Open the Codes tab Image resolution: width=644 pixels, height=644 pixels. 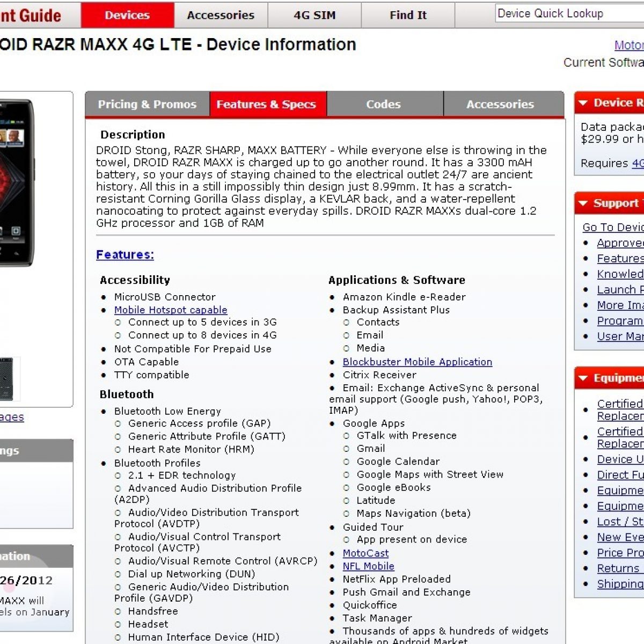[x=383, y=104]
